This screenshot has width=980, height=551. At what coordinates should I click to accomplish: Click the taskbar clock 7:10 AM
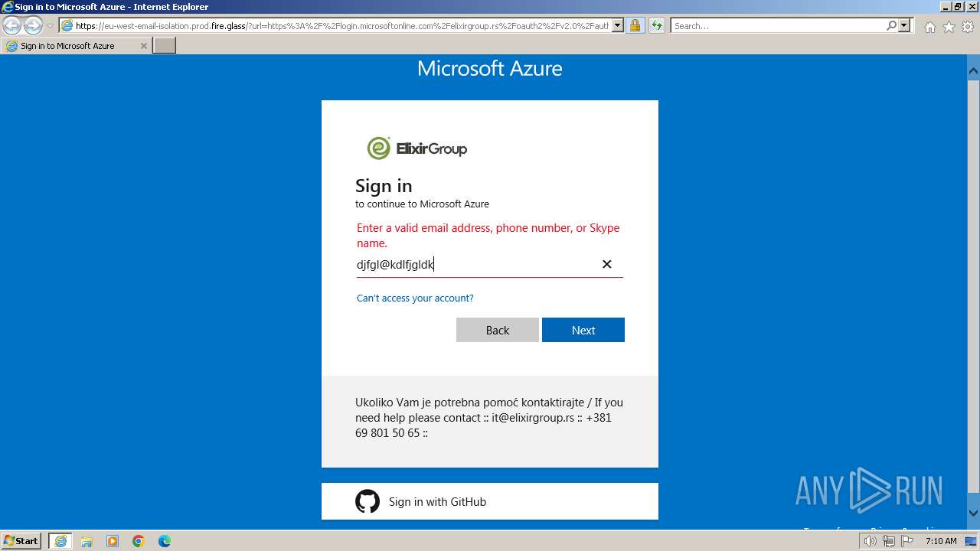click(x=941, y=541)
